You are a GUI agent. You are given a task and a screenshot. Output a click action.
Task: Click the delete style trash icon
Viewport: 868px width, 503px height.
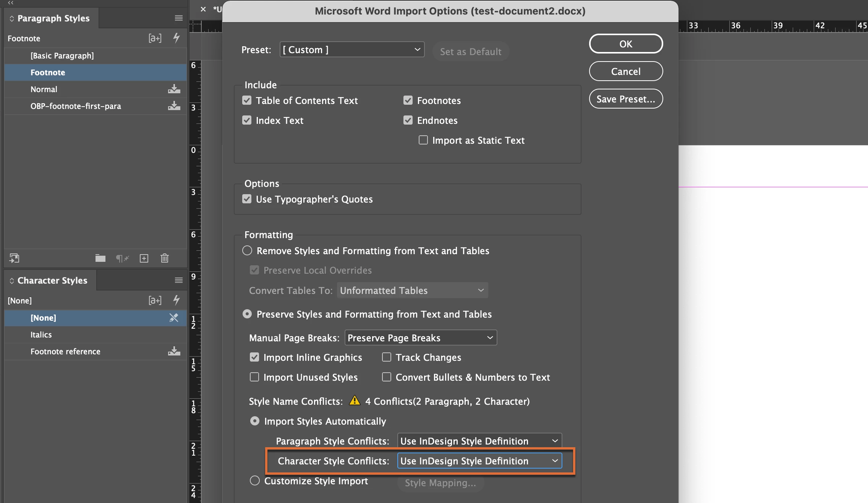pos(165,258)
